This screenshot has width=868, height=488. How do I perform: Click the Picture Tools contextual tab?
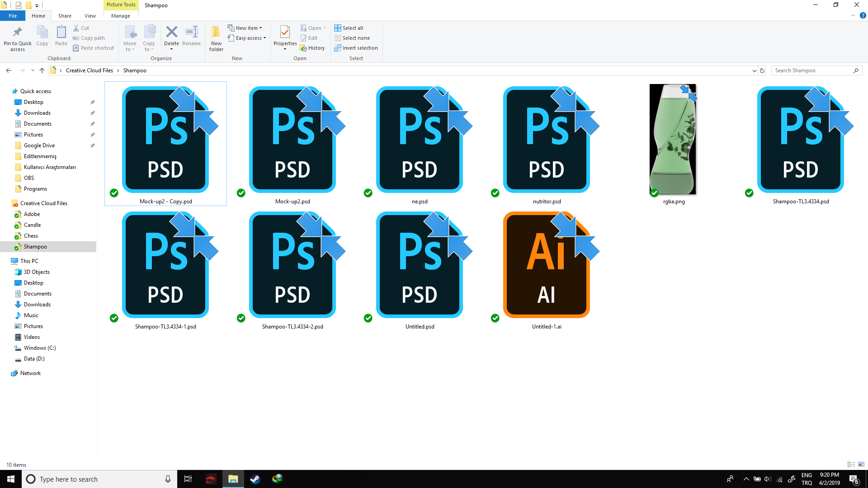121,5
